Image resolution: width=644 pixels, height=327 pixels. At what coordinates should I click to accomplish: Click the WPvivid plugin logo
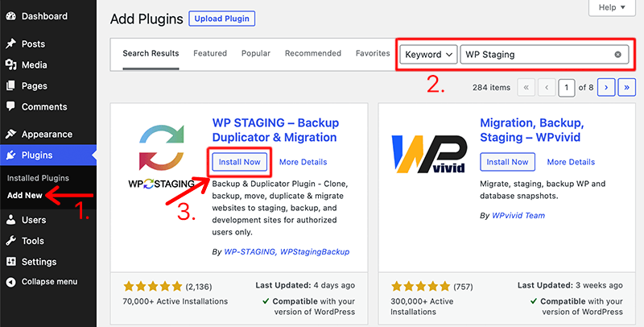[429, 154]
